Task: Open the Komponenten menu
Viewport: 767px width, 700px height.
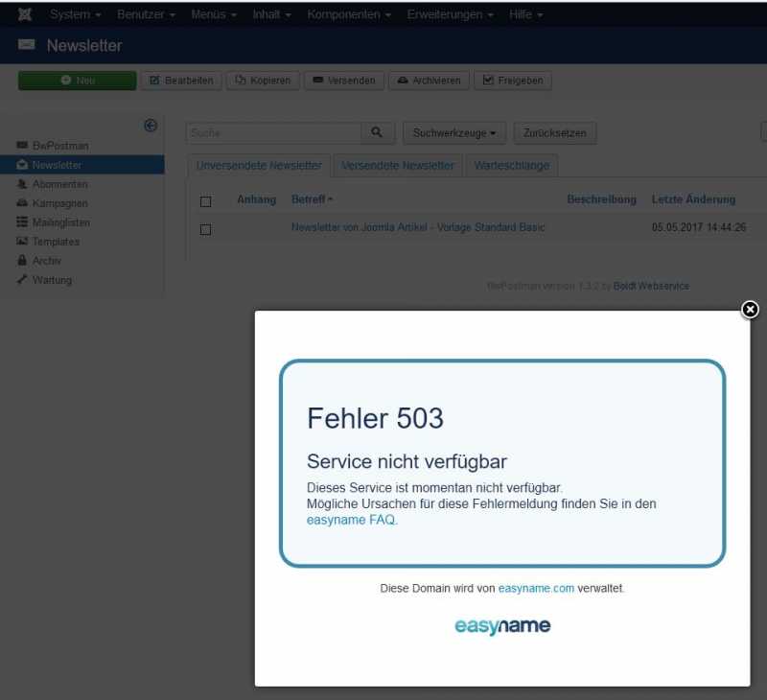Action: (x=349, y=15)
